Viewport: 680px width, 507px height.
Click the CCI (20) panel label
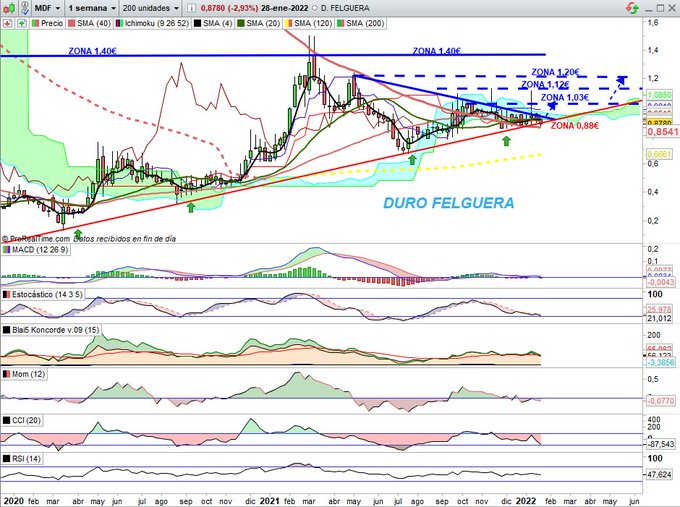click(x=26, y=420)
